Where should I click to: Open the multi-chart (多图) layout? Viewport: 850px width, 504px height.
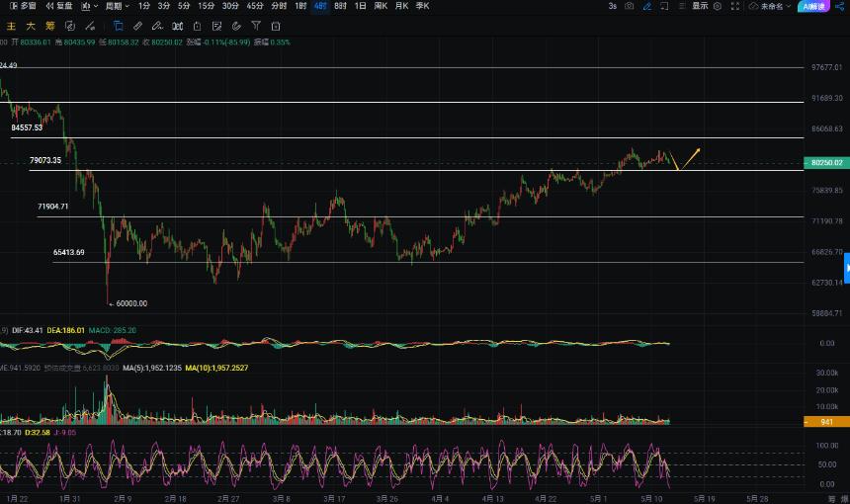23,6
